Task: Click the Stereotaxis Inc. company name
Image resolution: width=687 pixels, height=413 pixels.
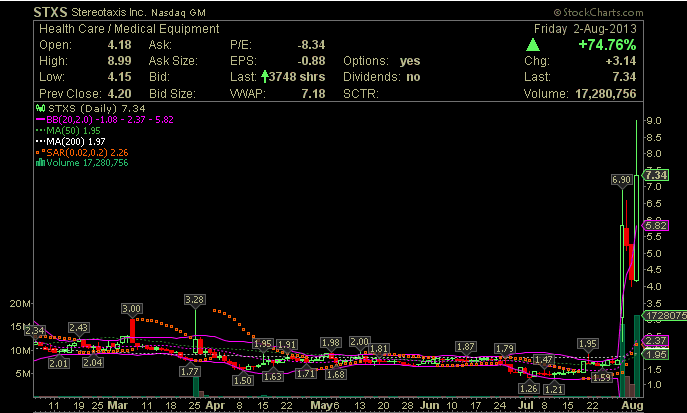Action: 108,12
